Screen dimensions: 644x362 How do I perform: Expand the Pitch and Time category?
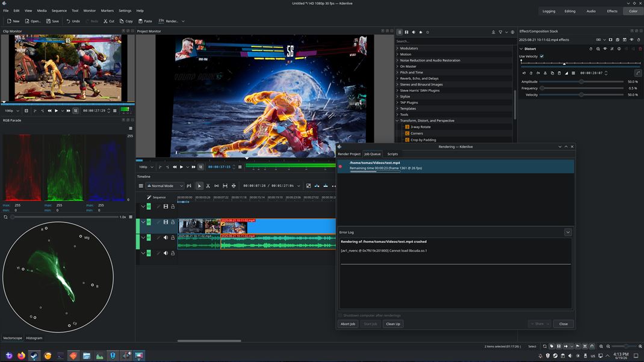[397, 72]
